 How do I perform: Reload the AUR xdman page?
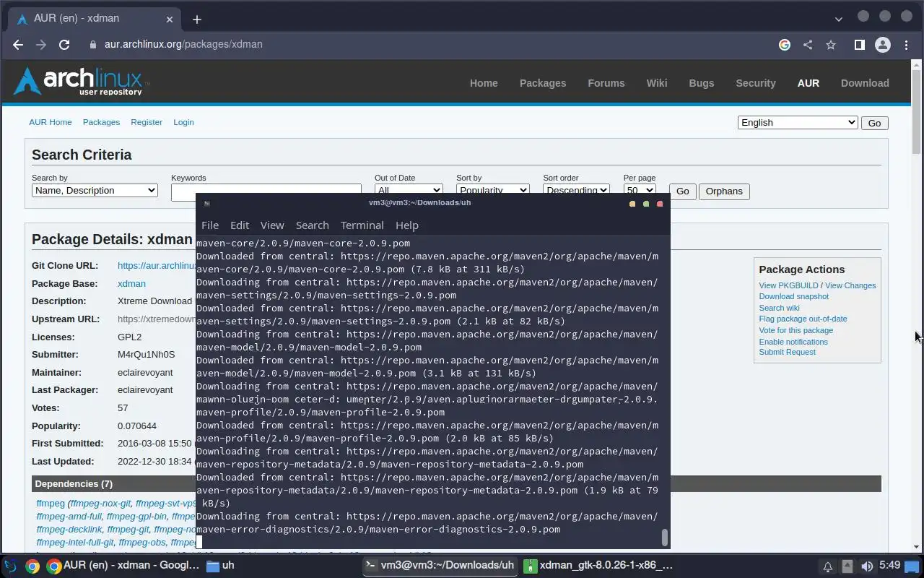click(x=64, y=45)
